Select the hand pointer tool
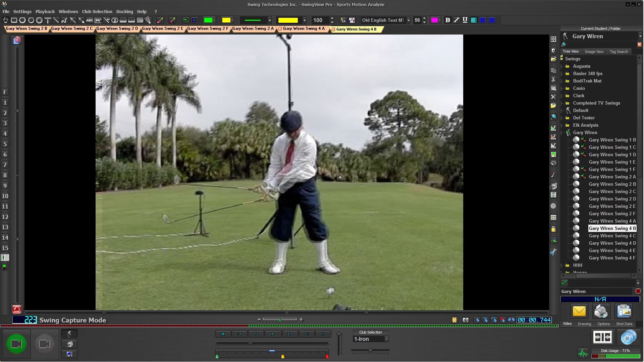Viewport: 644px width, 362px height. point(5,20)
